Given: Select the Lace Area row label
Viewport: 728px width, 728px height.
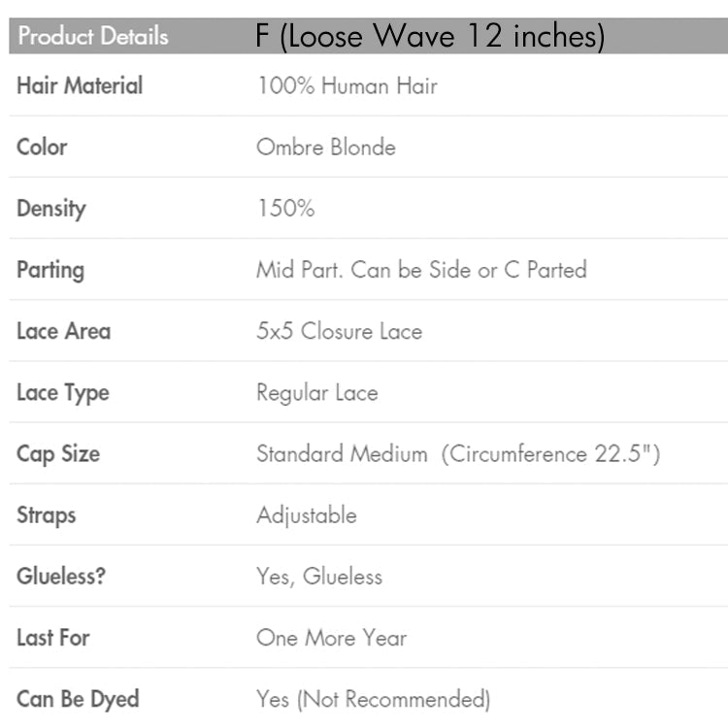Looking at the screenshot, I should point(64,331).
